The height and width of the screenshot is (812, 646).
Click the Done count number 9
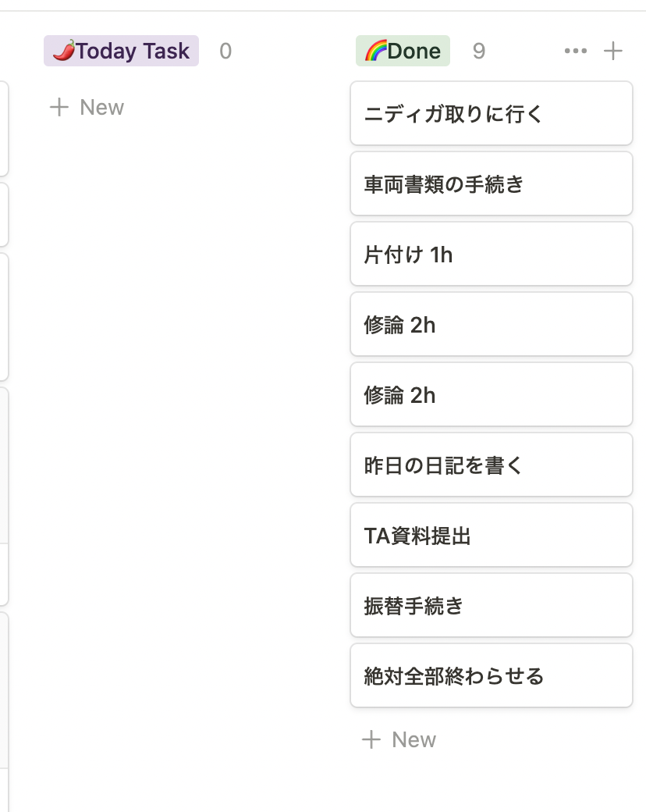pos(479,52)
